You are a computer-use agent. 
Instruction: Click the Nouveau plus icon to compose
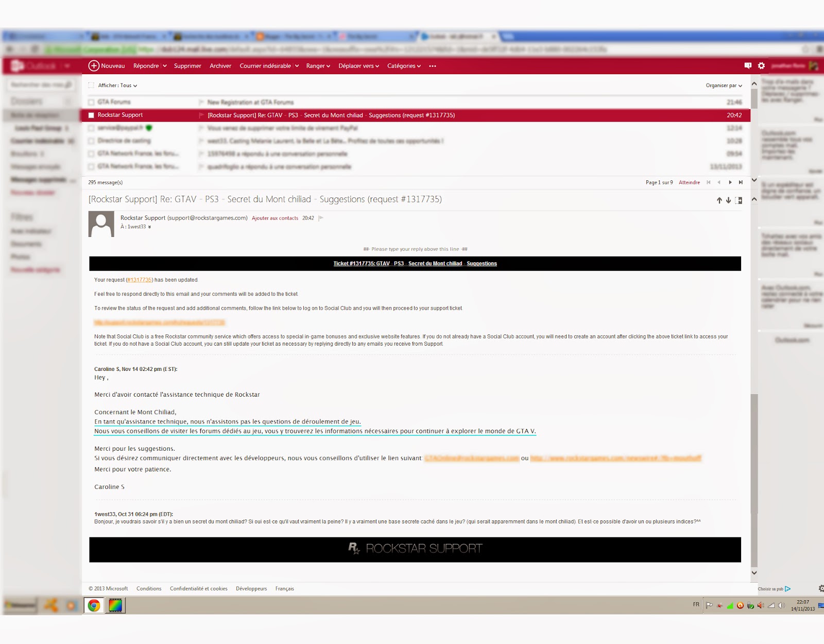[x=94, y=65]
